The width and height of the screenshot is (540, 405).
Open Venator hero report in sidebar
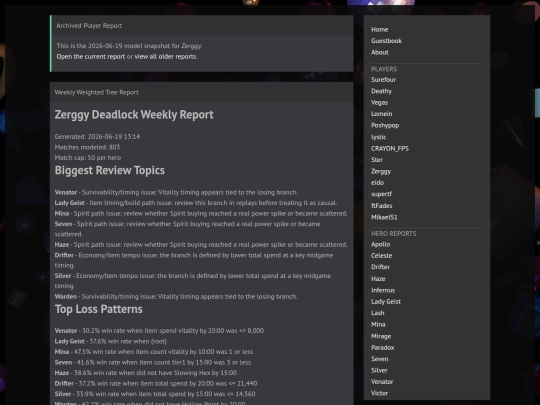click(382, 382)
